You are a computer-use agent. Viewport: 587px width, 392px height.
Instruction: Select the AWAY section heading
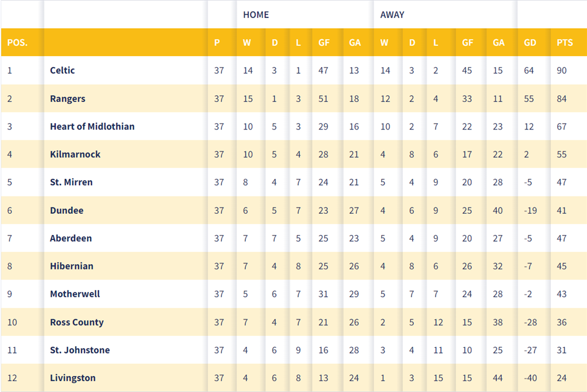[x=392, y=15]
